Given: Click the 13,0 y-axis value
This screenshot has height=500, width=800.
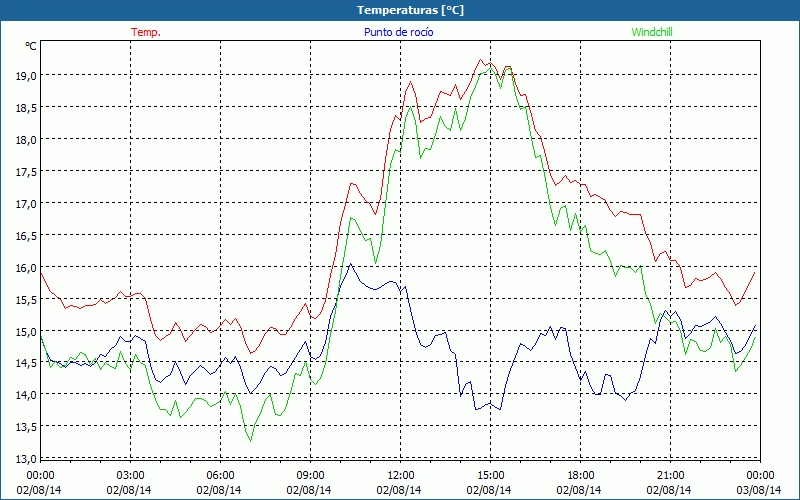Looking at the screenshot, I should 27,459.
